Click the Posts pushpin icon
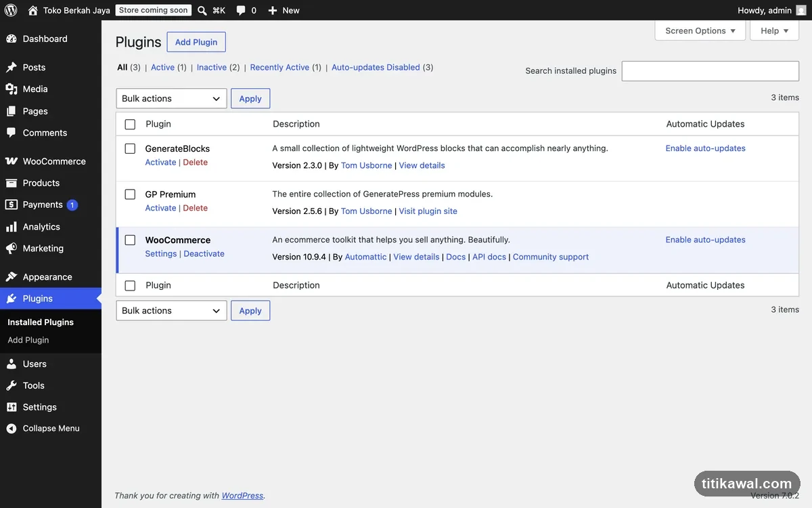812x508 pixels. 12,67
